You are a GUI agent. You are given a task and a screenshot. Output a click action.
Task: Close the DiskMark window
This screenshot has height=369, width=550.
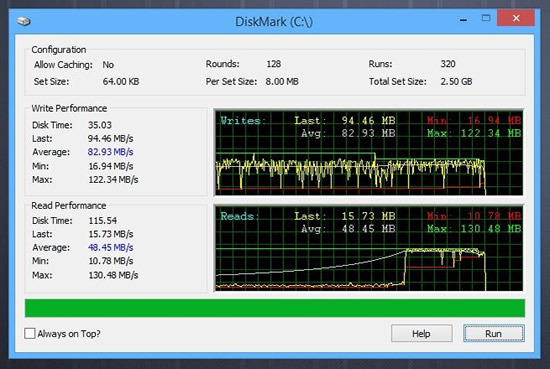click(516, 18)
